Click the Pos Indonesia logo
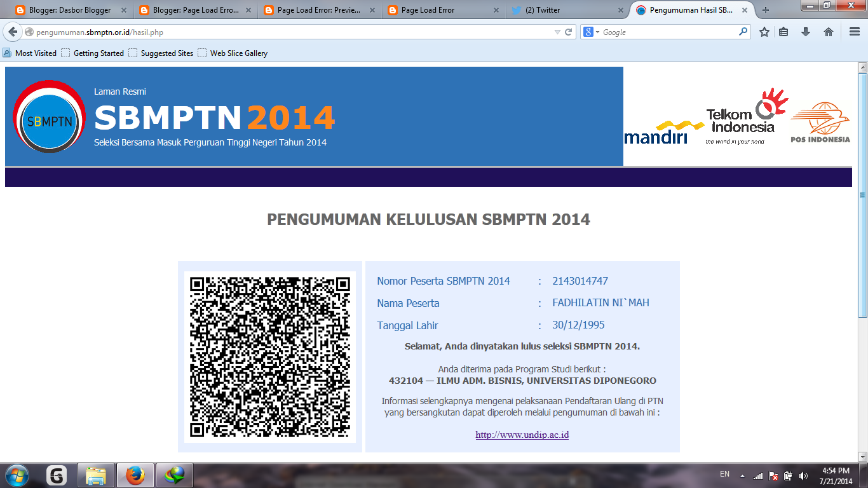868x488 pixels. tap(820, 123)
